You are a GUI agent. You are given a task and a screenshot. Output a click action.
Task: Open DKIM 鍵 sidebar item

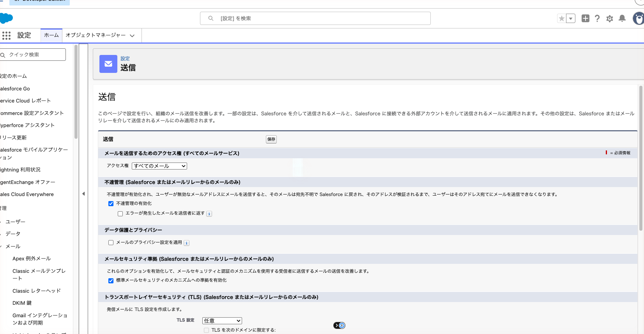click(22, 303)
